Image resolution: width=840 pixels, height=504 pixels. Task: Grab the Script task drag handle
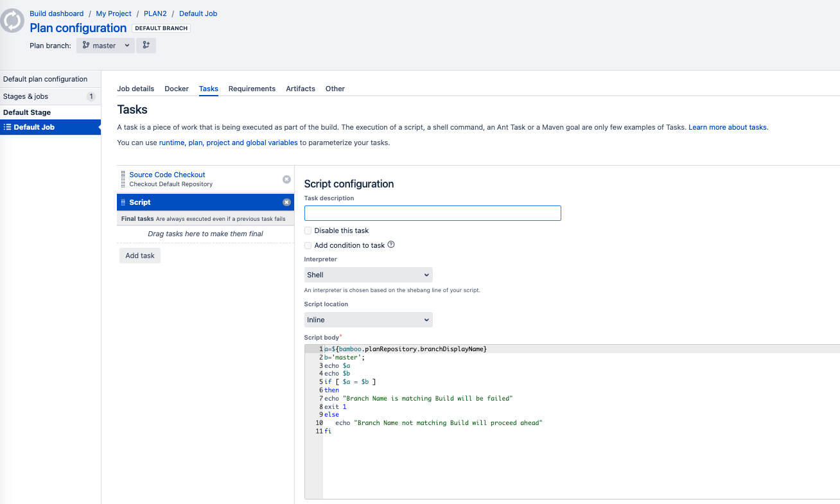(x=123, y=202)
